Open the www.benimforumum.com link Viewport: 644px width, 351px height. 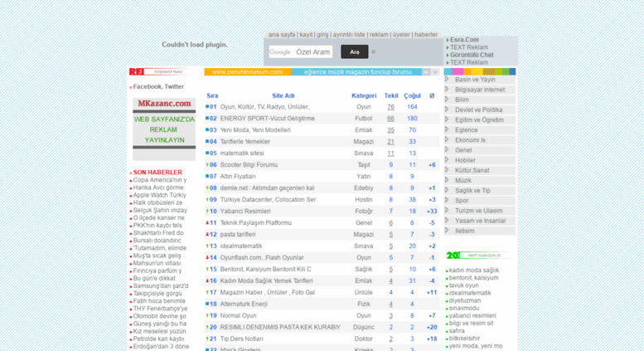pyautogui.click(x=248, y=72)
